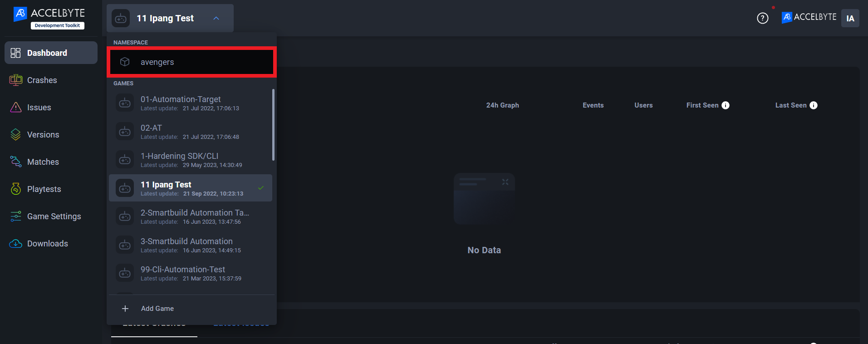
Task: Click the Last Seen info icon
Action: [x=814, y=105]
